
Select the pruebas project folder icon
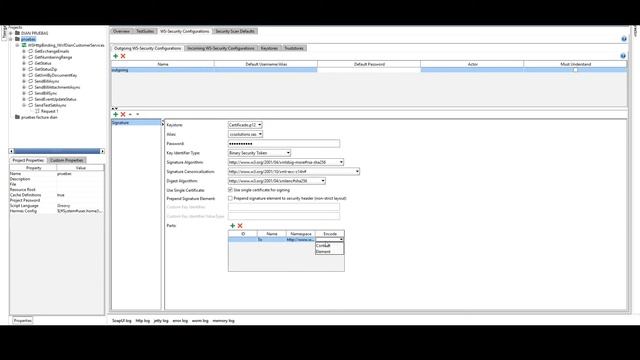pos(18,39)
